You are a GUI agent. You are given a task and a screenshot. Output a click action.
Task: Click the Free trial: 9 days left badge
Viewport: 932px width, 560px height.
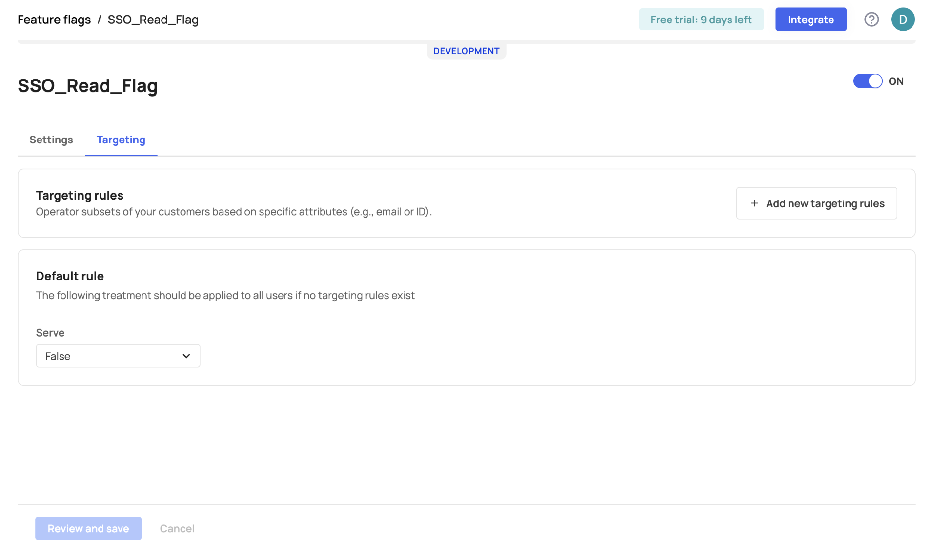(x=701, y=20)
